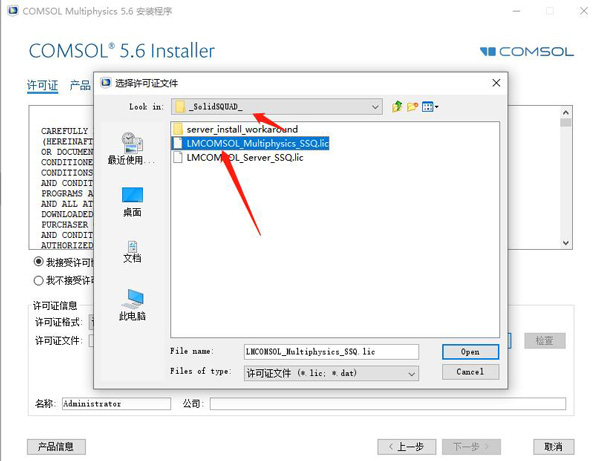The width and height of the screenshot is (600, 461).
Task: Jump to Desktop shortcut (桌面)
Action: tap(132, 202)
